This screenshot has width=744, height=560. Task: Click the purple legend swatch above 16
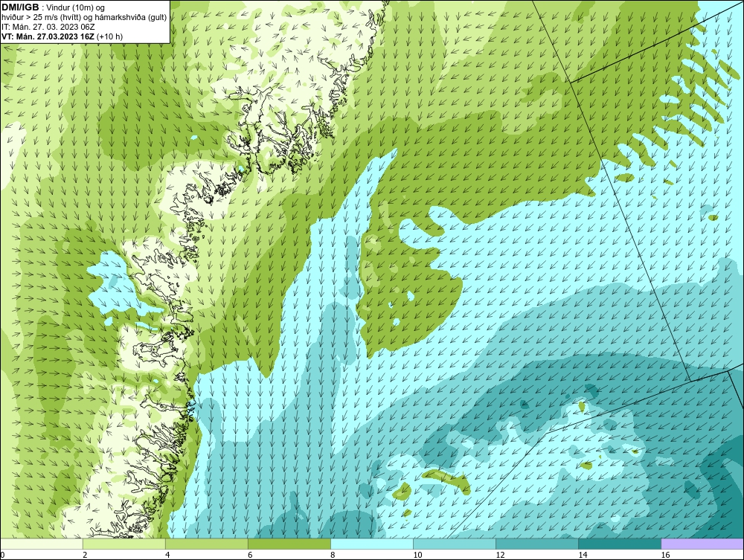click(x=702, y=544)
